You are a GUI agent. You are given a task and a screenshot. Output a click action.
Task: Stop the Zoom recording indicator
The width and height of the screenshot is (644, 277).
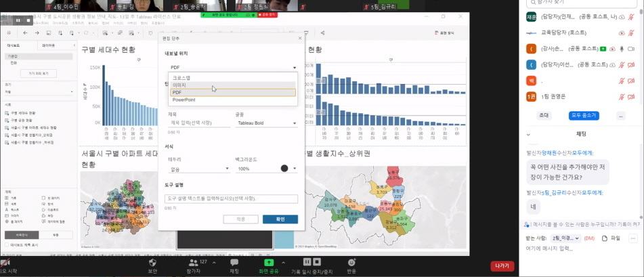pos(28,20)
